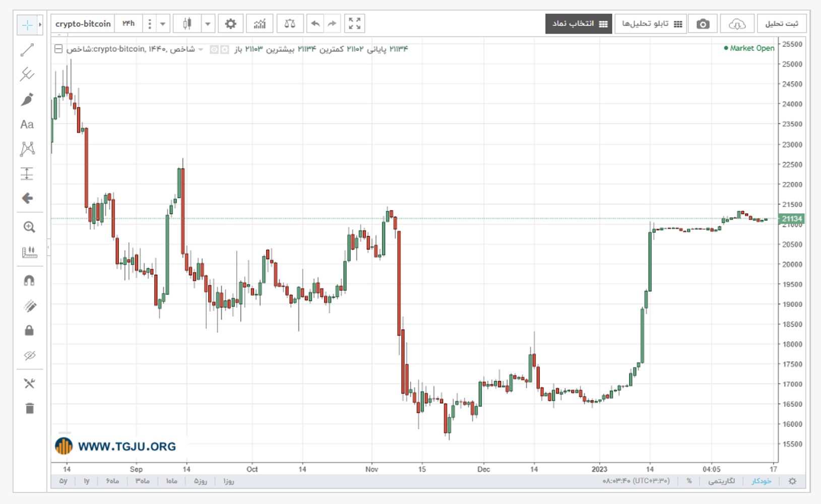Screen dimensions: 821x504
Task: Undo the last chart action
Action: [x=315, y=24]
